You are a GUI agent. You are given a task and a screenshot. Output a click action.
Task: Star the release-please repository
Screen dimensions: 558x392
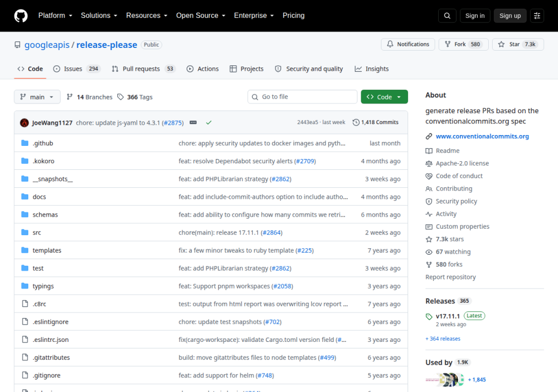click(518, 44)
